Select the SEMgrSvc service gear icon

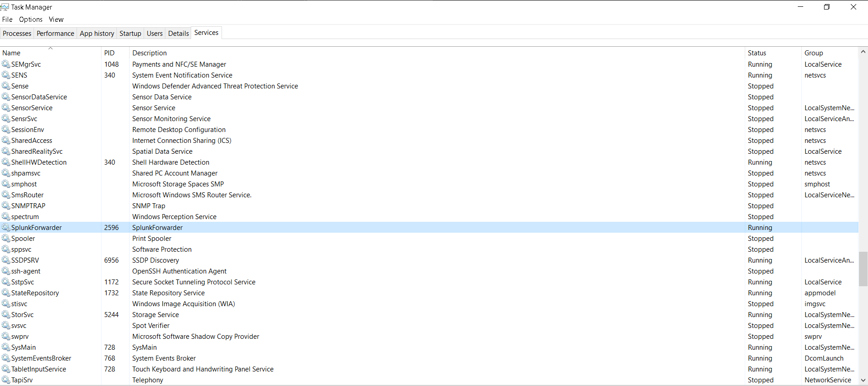(x=6, y=64)
